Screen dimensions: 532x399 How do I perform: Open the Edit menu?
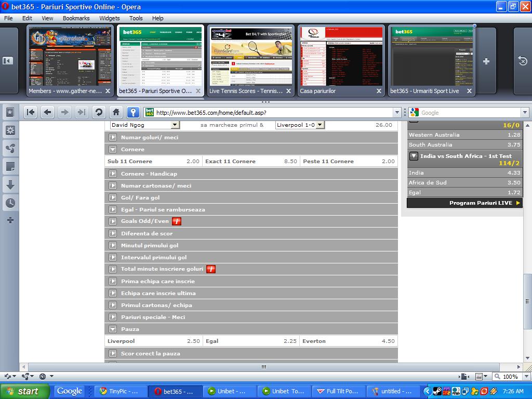pyautogui.click(x=27, y=18)
